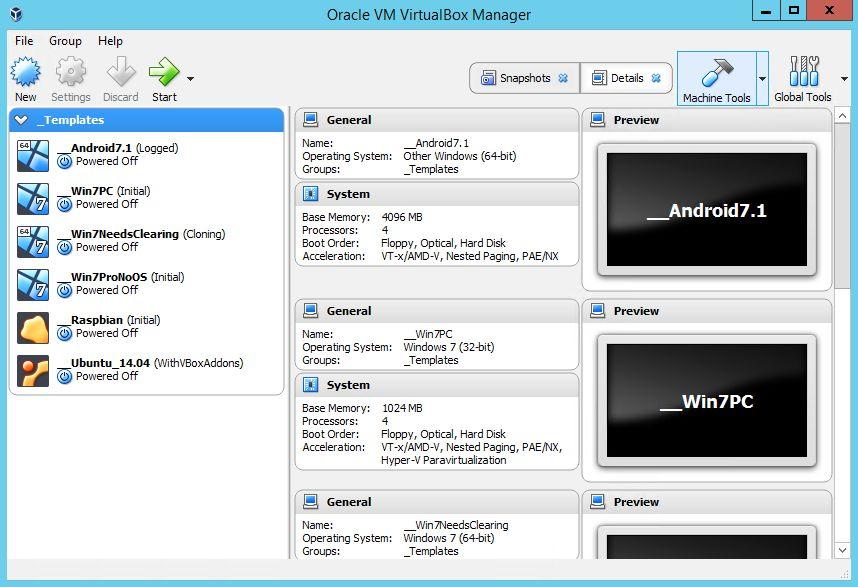858x587 pixels.
Task: Click __Ubuntu_14.04 (WithVBoxAddons) name text
Action: (150, 363)
